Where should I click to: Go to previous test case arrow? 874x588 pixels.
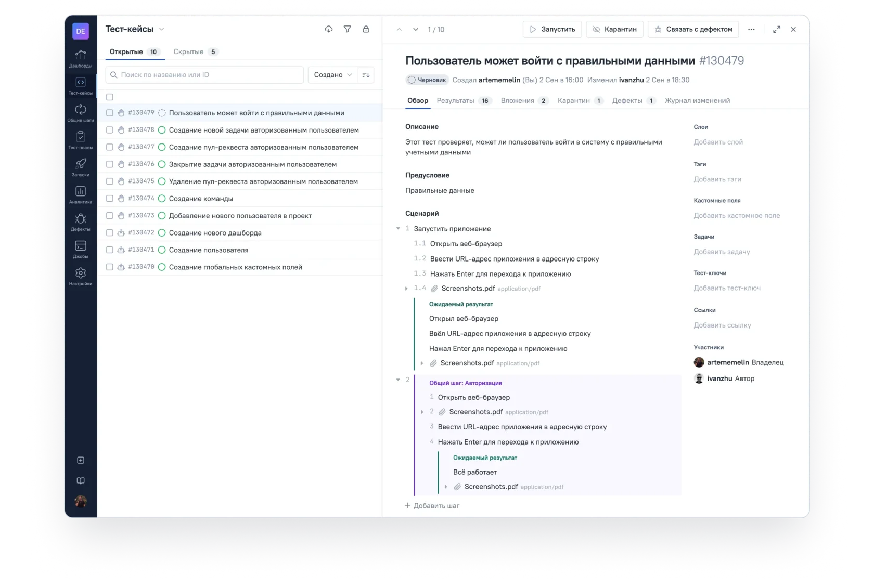[x=399, y=30]
